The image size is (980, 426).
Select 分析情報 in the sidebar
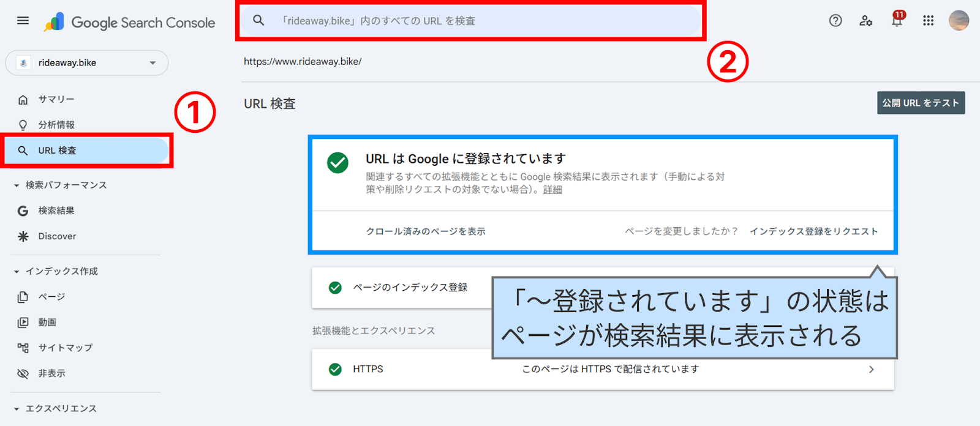coord(56,125)
